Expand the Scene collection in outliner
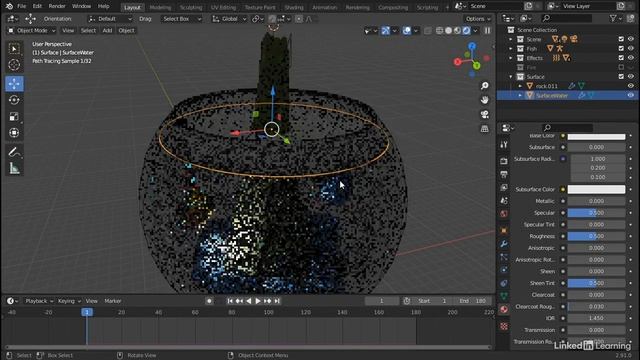This screenshot has height=360, width=640. tap(511, 39)
